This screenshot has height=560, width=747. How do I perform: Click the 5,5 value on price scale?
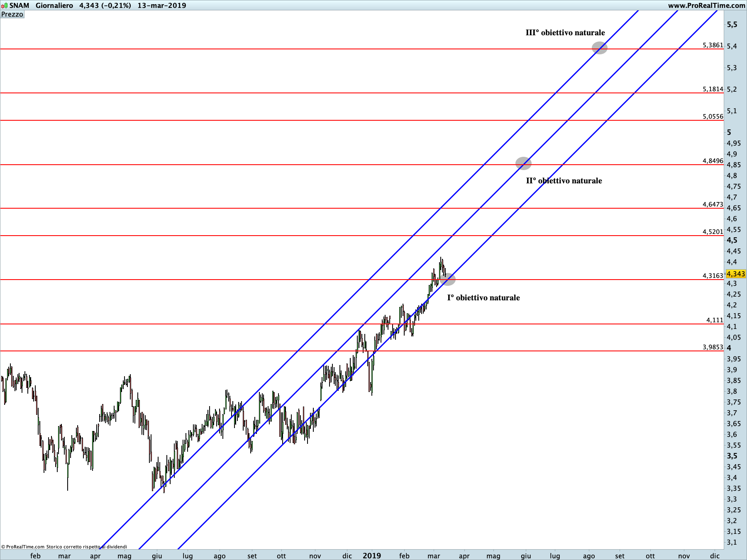click(732, 24)
